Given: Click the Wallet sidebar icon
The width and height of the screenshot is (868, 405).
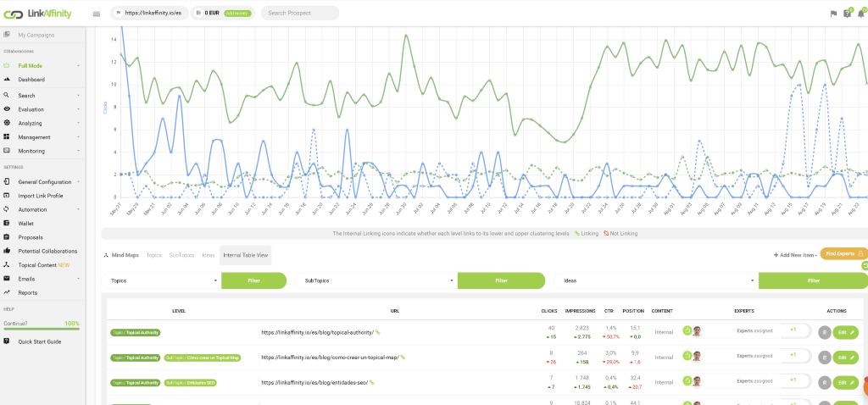Looking at the screenshot, I should [x=7, y=224].
